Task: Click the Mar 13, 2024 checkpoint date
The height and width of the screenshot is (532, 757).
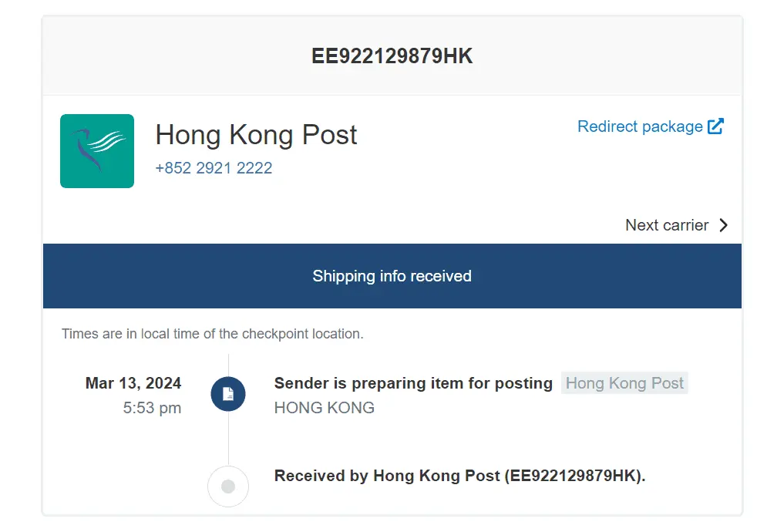Action: point(133,383)
